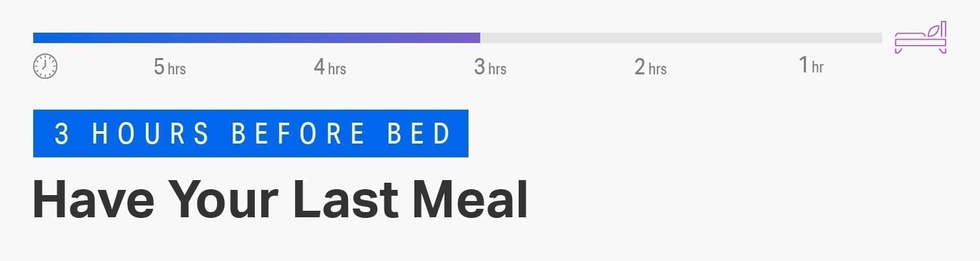Click the word Last in the heading
Image resolution: width=980 pixels, height=261 pixels.
click(350, 199)
